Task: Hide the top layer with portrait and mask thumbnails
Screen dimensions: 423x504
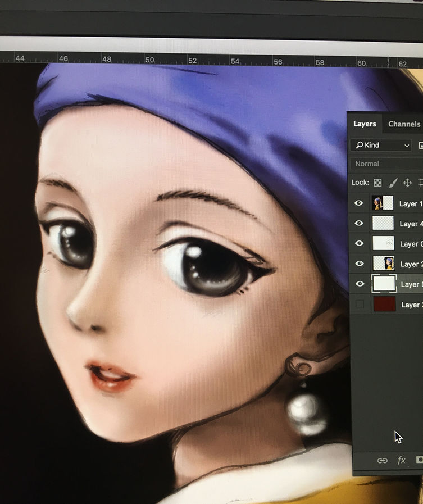Action: coord(359,203)
